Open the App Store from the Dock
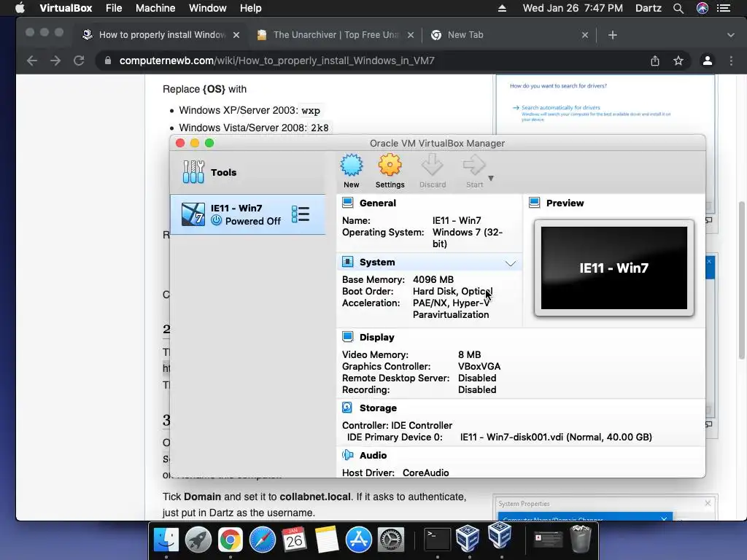 358,540
